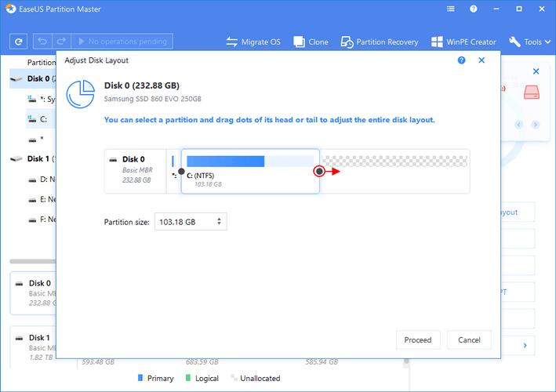The image size is (556, 392).
Task: Launch Partition Recovery
Action: point(380,42)
